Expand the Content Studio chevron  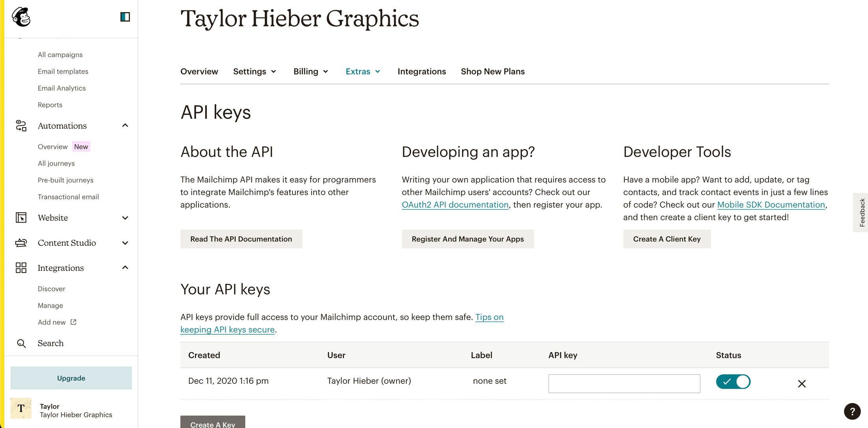(x=125, y=243)
